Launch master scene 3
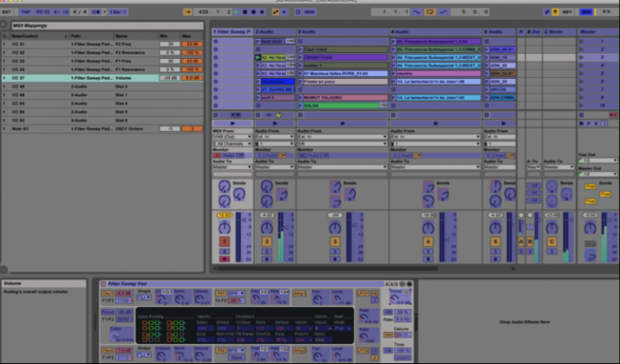The image size is (620, 364). click(x=581, y=57)
